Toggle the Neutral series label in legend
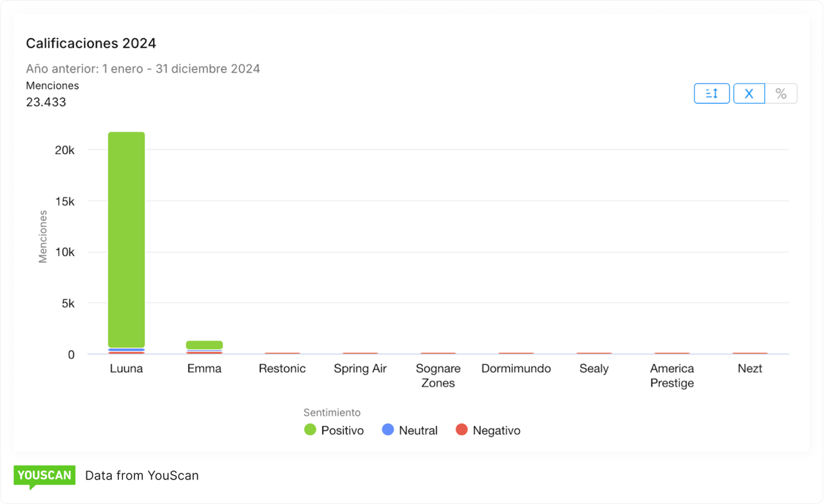The image size is (824, 504). (418, 431)
